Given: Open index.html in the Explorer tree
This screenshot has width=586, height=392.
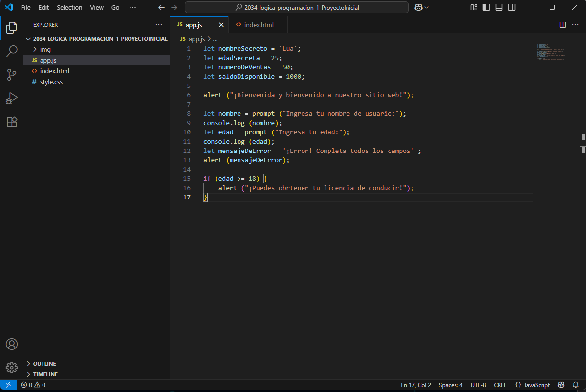Looking at the screenshot, I should [96, 71].
